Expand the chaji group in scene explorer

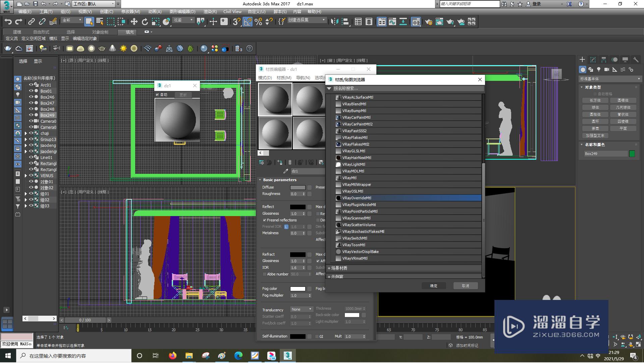[26, 133]
